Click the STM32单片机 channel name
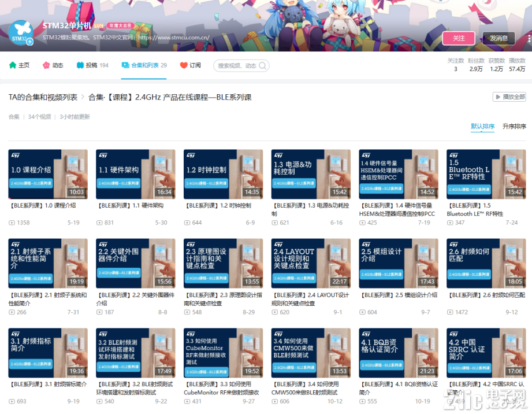532x414 pixels. coord(67,26)
